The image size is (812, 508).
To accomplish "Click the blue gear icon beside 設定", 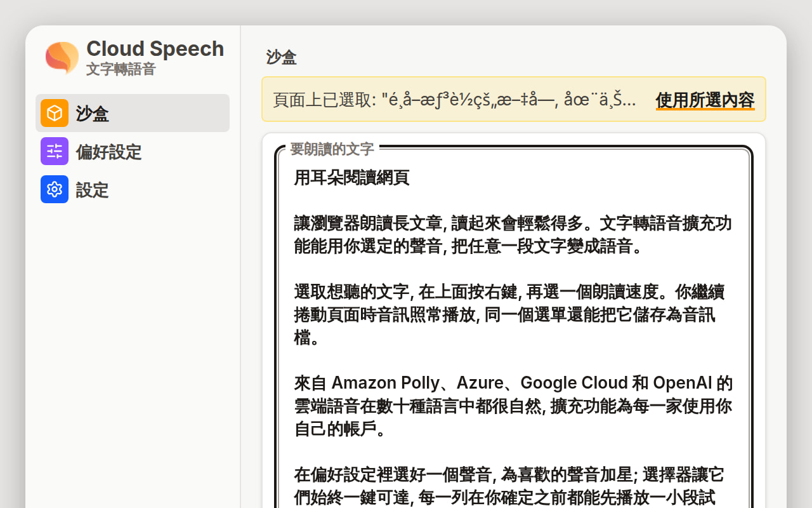I will [x=55, y=189].
